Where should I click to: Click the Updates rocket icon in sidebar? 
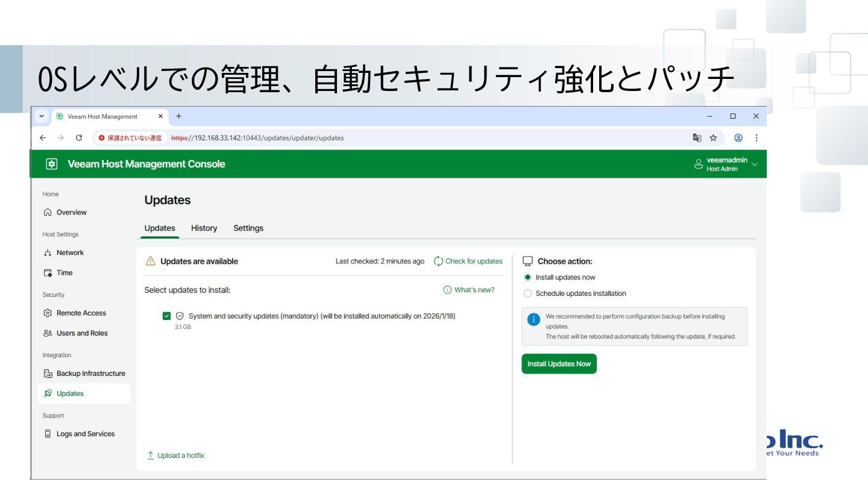pos(48,393)
